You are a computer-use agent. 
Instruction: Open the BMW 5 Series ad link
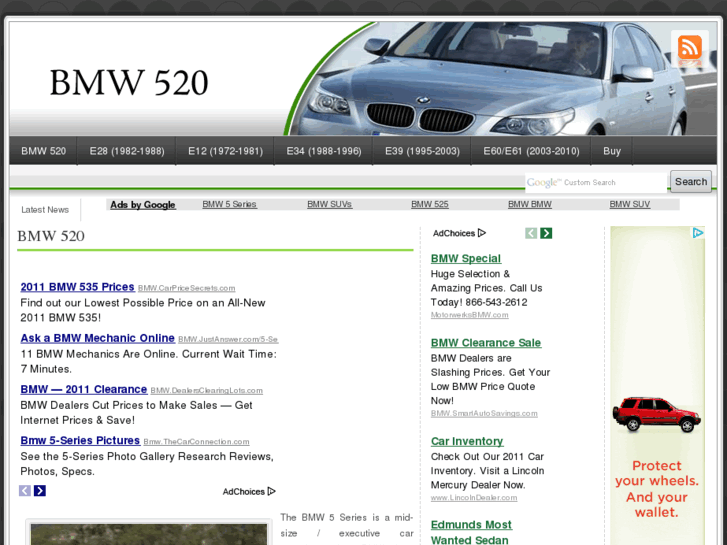[x=230, y=204]
